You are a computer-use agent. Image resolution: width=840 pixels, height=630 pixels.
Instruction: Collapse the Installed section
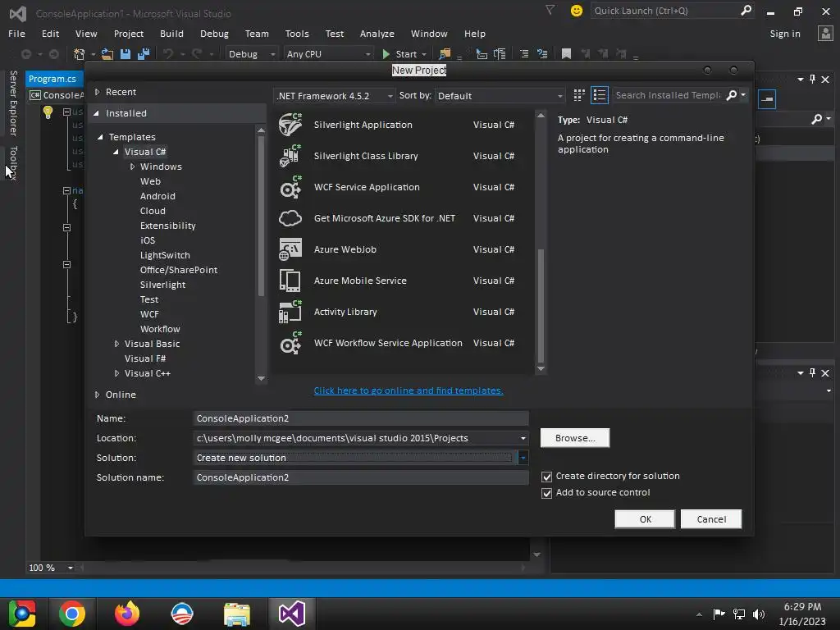(x=97, y=113)
